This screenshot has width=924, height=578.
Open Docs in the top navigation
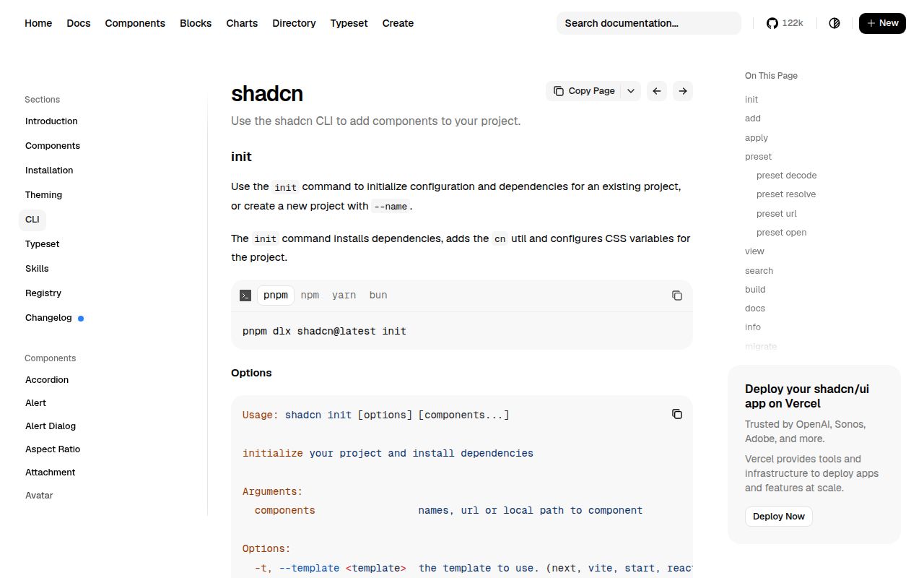tap(79, 23)
